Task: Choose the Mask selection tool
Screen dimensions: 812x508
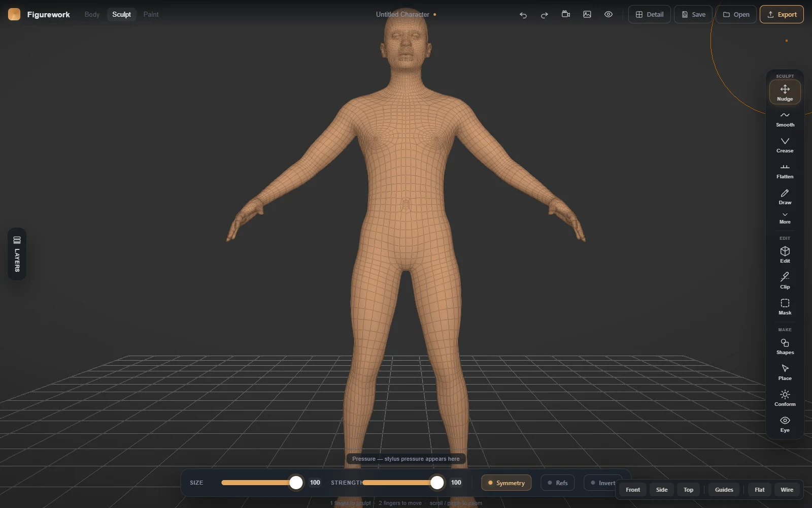Action: (x=785, y=306)
